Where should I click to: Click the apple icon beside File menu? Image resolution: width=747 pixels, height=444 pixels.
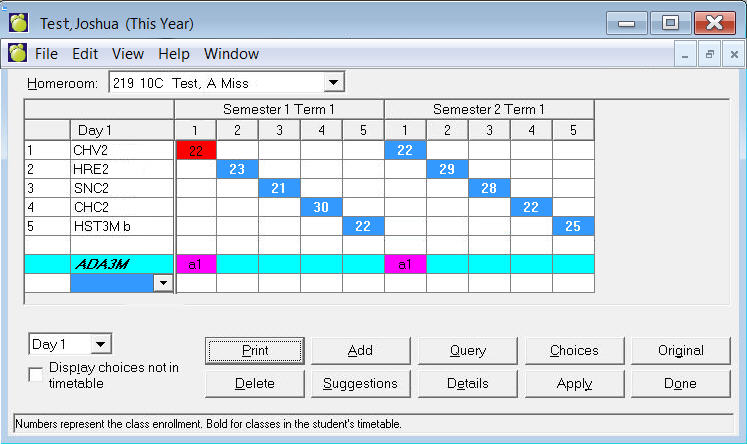tap(17, 54)
